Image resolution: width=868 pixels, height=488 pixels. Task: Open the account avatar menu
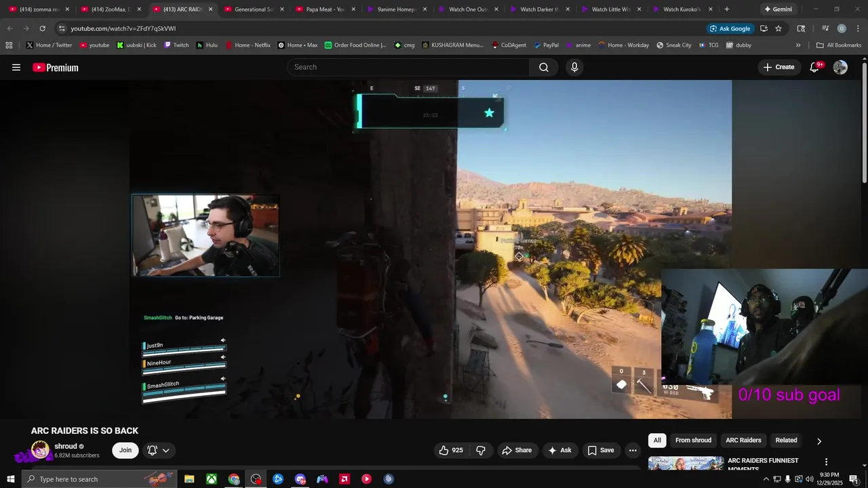point(840,67)
